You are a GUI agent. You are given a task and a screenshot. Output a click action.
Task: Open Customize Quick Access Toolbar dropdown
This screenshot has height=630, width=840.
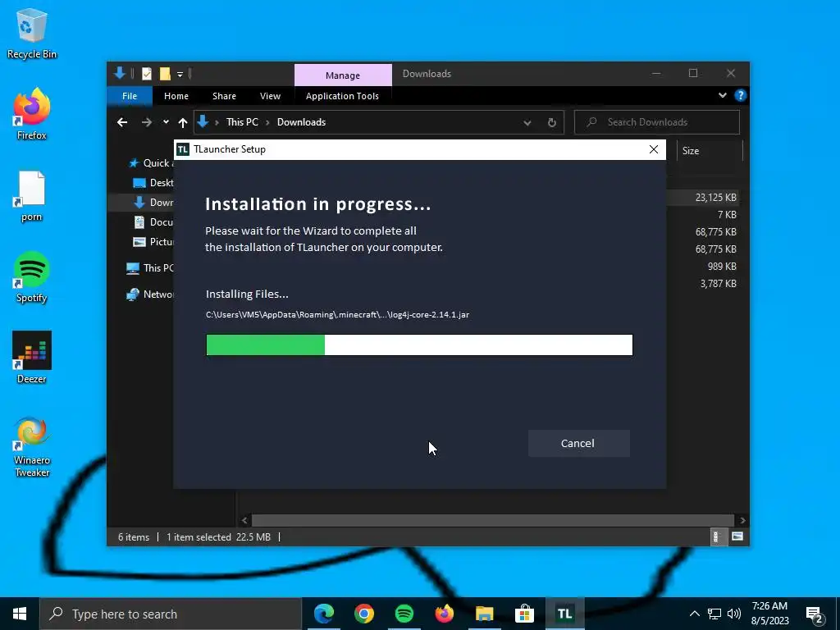point(180,74)
